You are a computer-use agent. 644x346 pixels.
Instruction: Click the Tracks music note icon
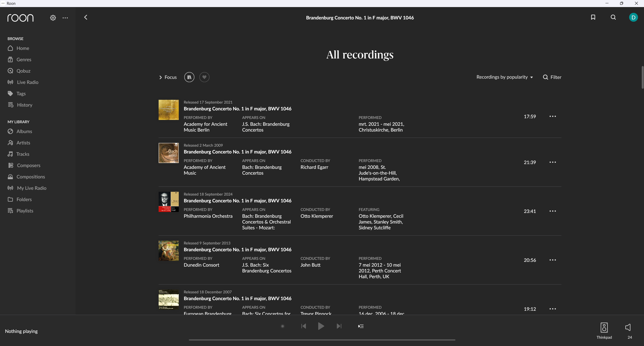pos(10,154)
